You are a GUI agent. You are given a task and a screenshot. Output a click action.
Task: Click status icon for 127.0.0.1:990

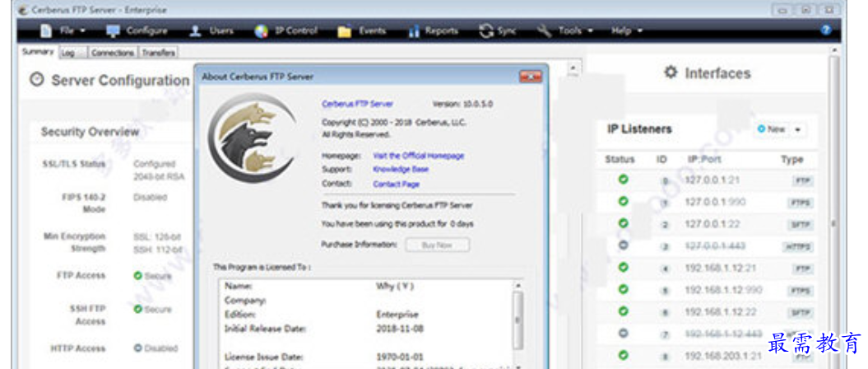coord(623,202)
